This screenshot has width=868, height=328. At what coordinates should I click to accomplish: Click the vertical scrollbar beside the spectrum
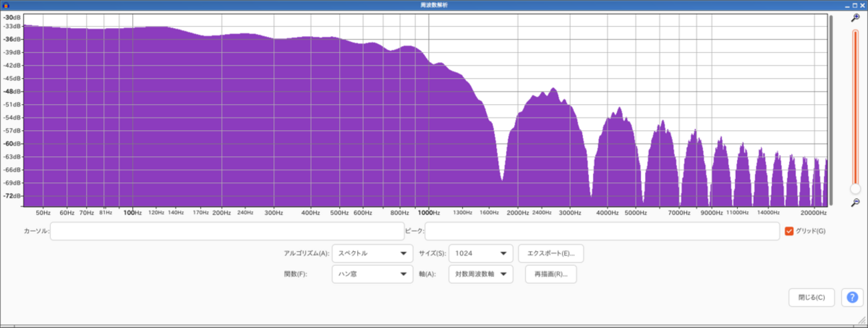point(831,110)
